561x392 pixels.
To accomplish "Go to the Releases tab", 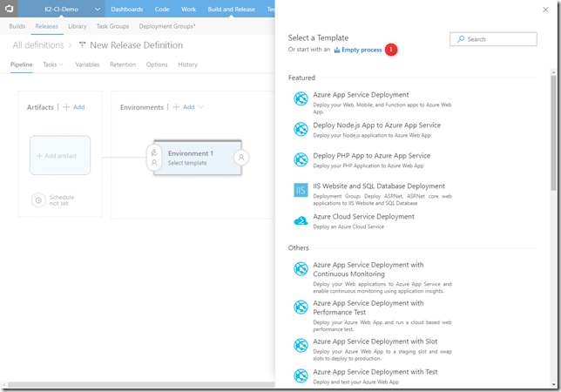I will (x=46, y=26).
